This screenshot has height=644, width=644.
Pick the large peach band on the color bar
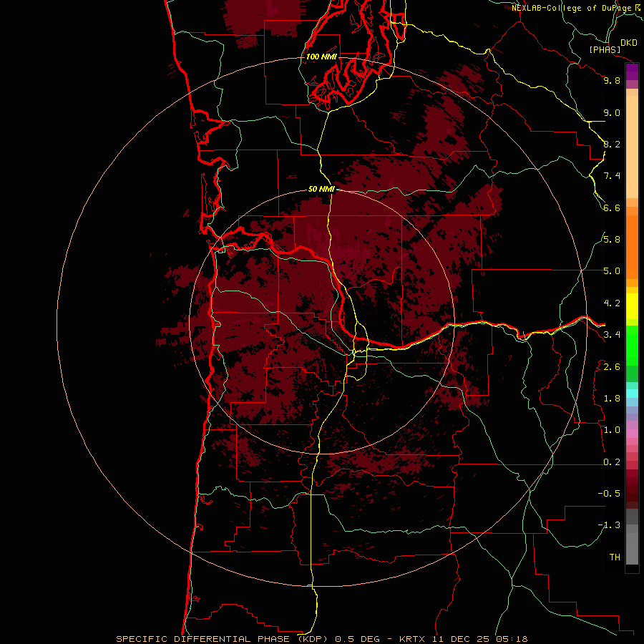632,147
